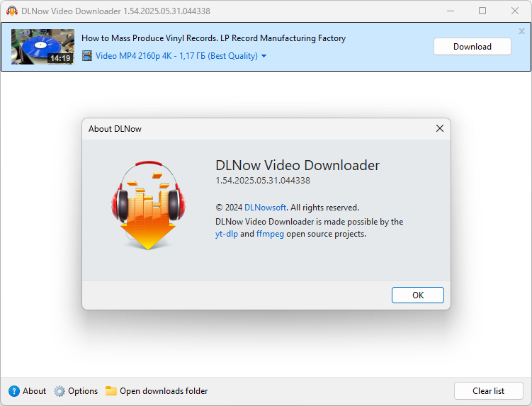
Task: Open Options from the bottom bar label
Action: click(83, 391)
